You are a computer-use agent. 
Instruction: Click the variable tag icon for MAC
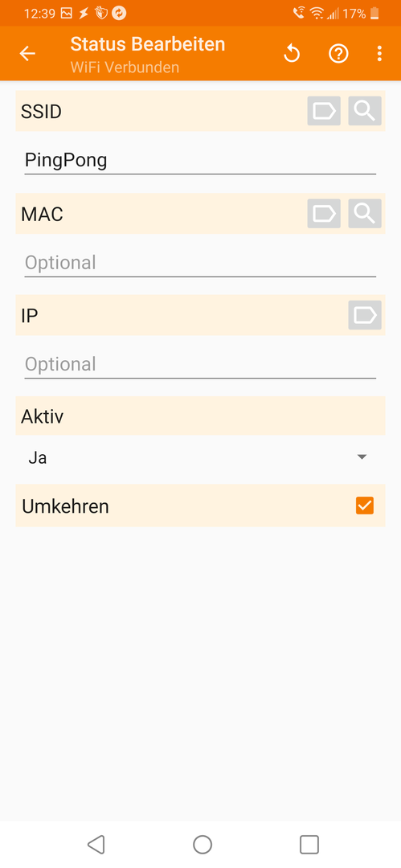click(324, 214)
